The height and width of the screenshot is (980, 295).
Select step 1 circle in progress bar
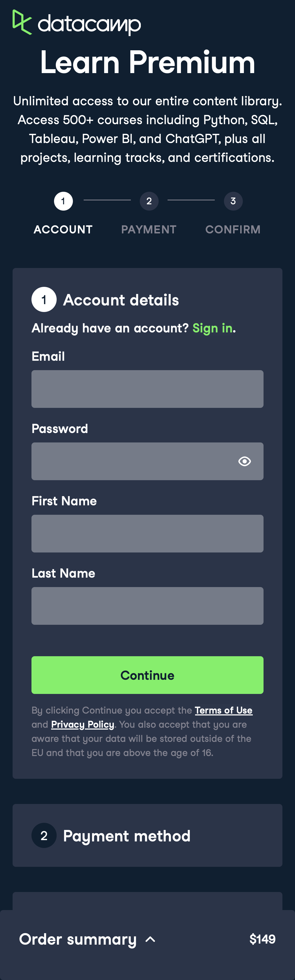[x=63, y=201]
